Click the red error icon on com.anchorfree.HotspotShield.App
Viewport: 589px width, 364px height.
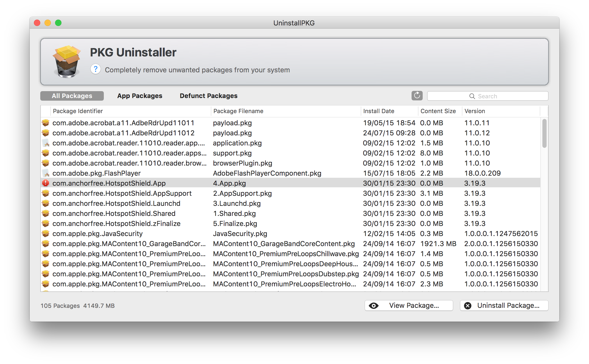click(46, 183)
